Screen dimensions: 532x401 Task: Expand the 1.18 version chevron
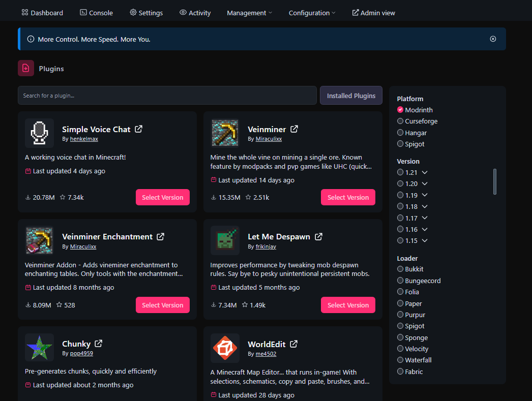(425, 206)
